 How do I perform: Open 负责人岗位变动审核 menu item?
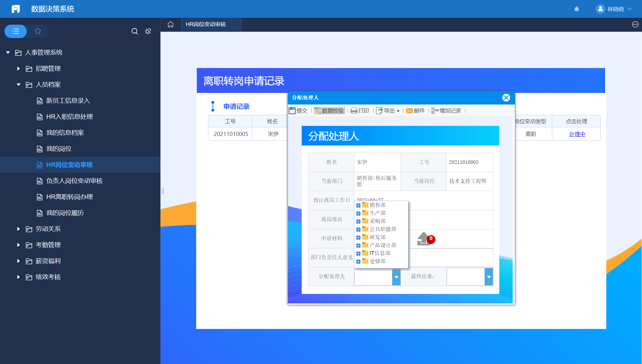tap(74, 181)
